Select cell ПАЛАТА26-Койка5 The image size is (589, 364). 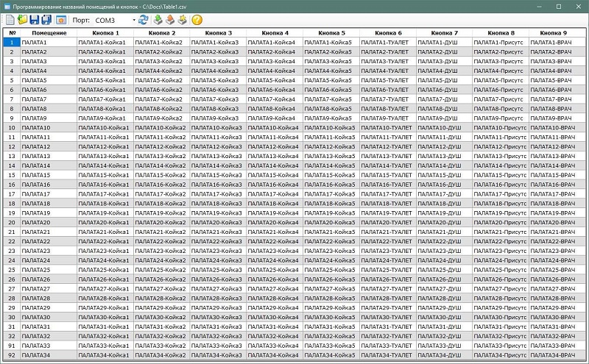331,279
